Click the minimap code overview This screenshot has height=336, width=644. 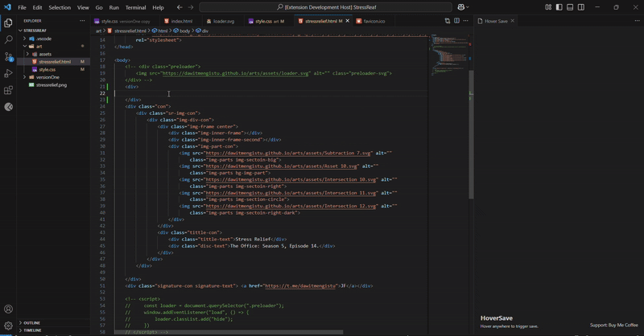(x=450, y=56)
